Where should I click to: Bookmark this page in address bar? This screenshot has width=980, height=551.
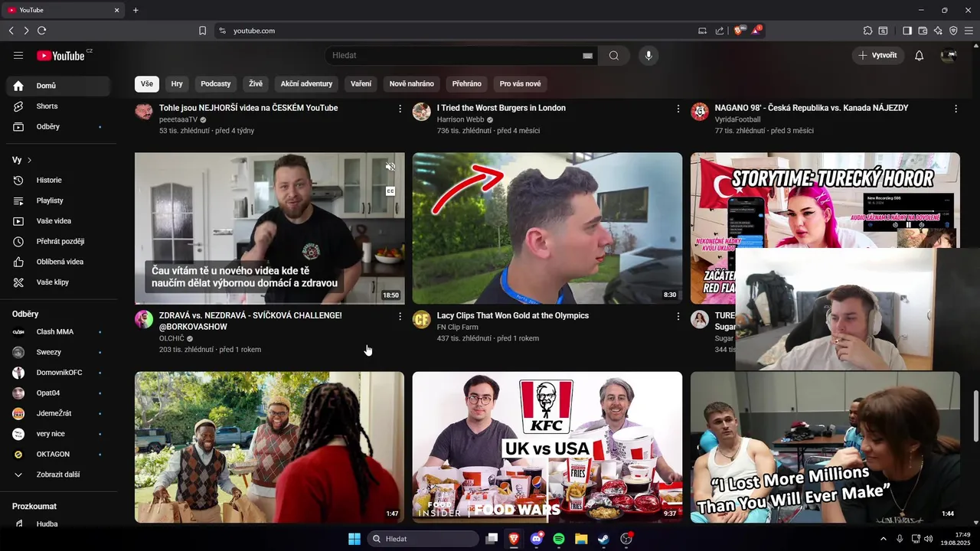coord(202,31)
